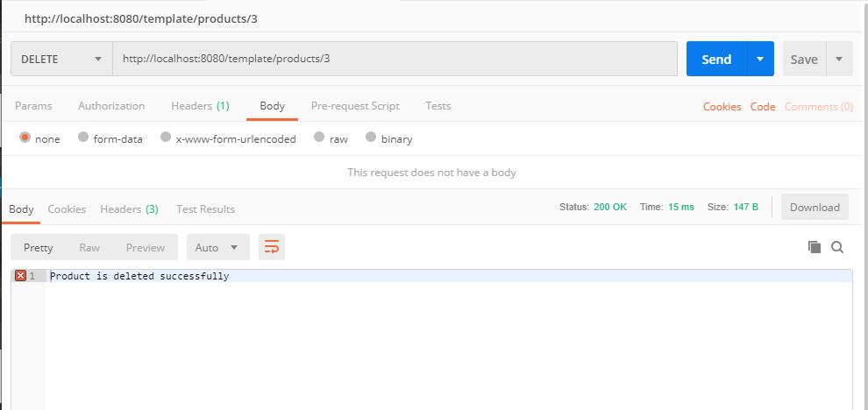Open the Auto format dropdown
The image size is (868, 410).
217,248
